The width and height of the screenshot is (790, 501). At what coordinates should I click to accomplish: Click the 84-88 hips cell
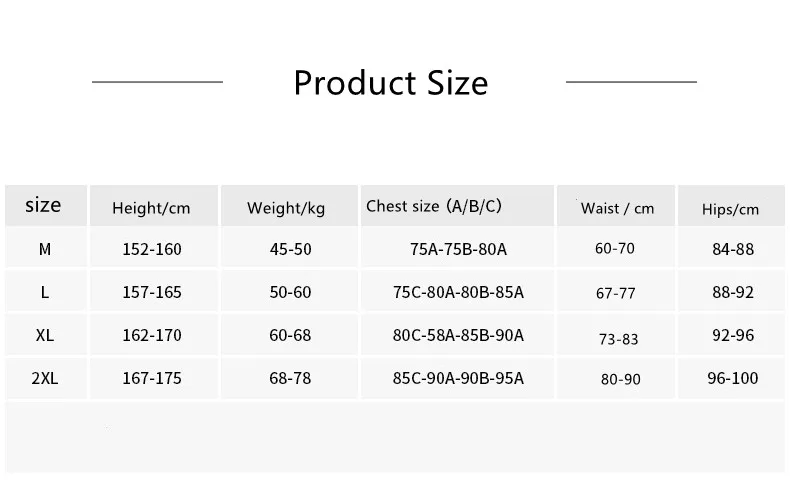coord(733,249)
